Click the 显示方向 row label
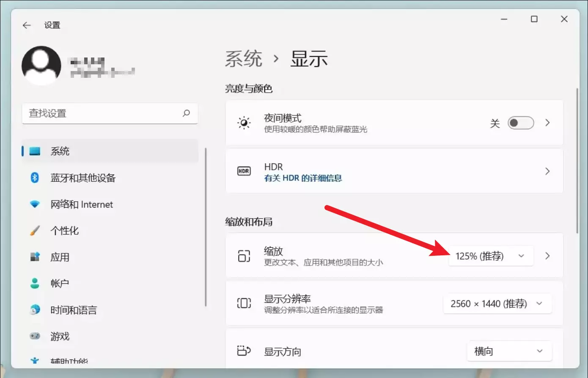 (x=283, y=351)
